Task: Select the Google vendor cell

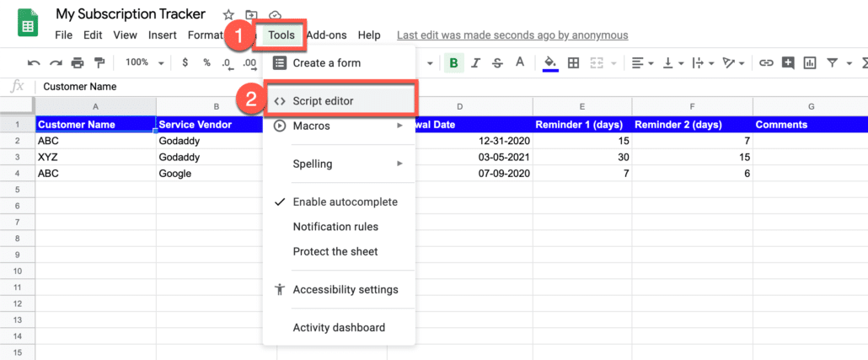Action: [x=210, y=174]
